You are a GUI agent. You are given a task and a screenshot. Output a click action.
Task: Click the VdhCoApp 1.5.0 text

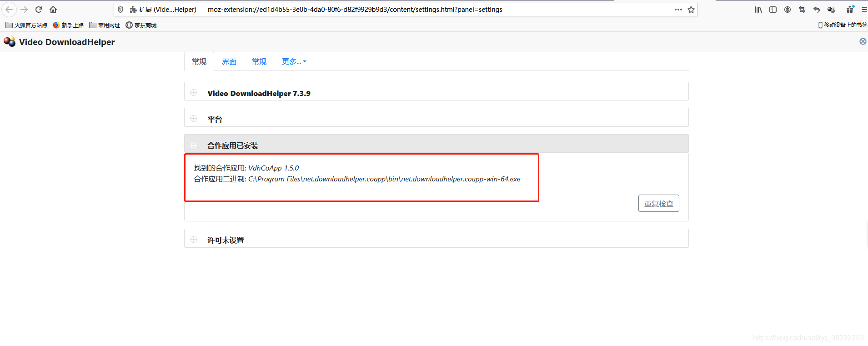[x=273, y=168]
